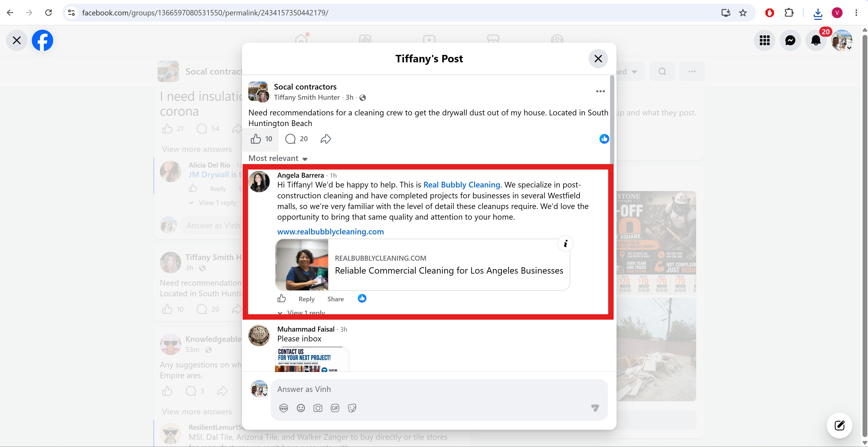868x447 pixels.
Task: Click the browser address bar URL
Action: pos(205,13)
